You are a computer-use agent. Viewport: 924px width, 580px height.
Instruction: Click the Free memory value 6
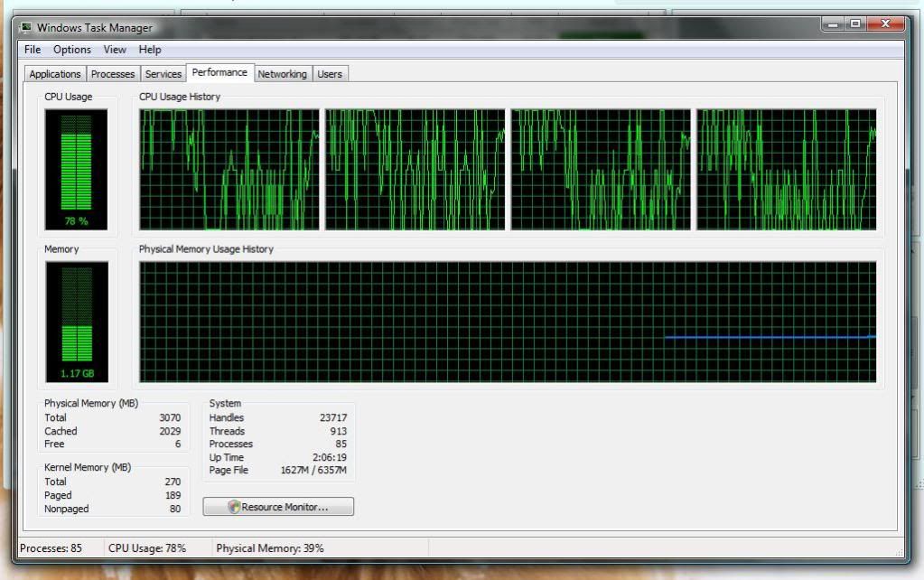coord(177,444)
